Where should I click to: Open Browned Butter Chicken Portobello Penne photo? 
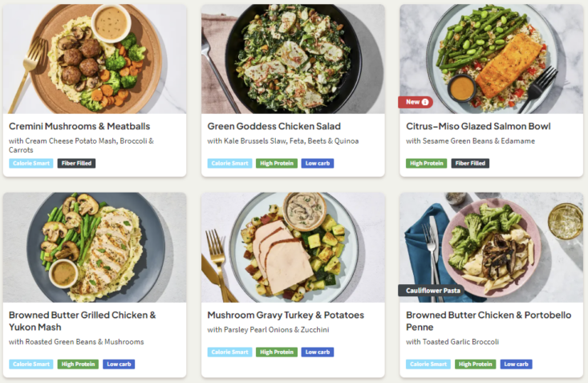[491, 247]
